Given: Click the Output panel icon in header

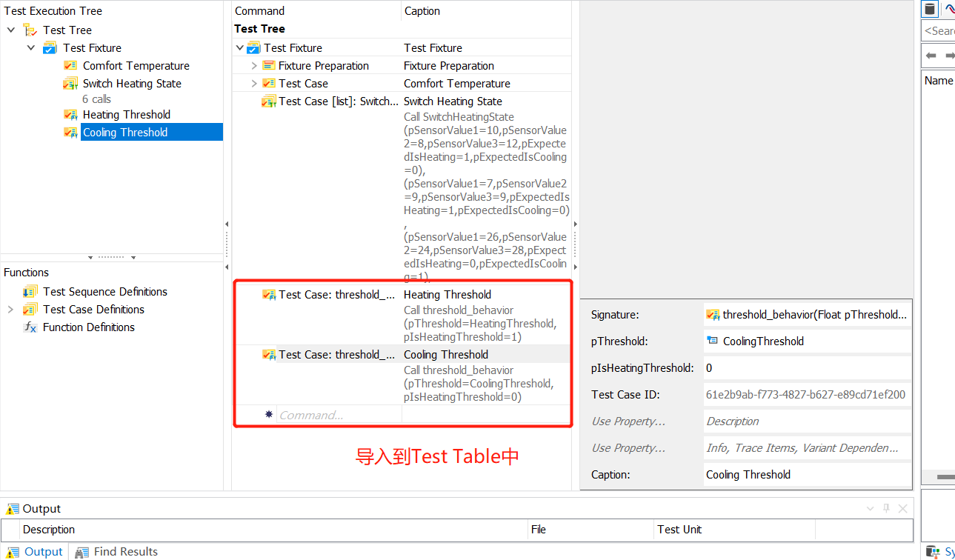Looking at the screenshot, I should 13,509.
